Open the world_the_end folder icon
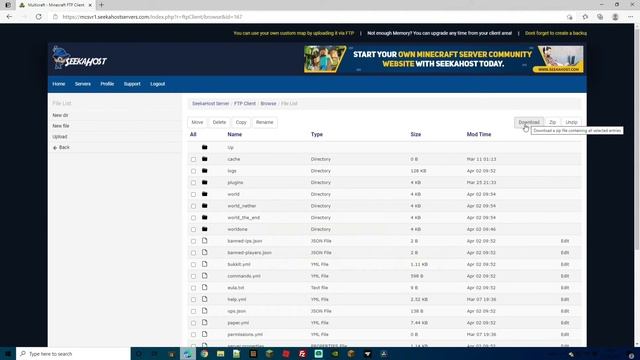 click(204, 217)
